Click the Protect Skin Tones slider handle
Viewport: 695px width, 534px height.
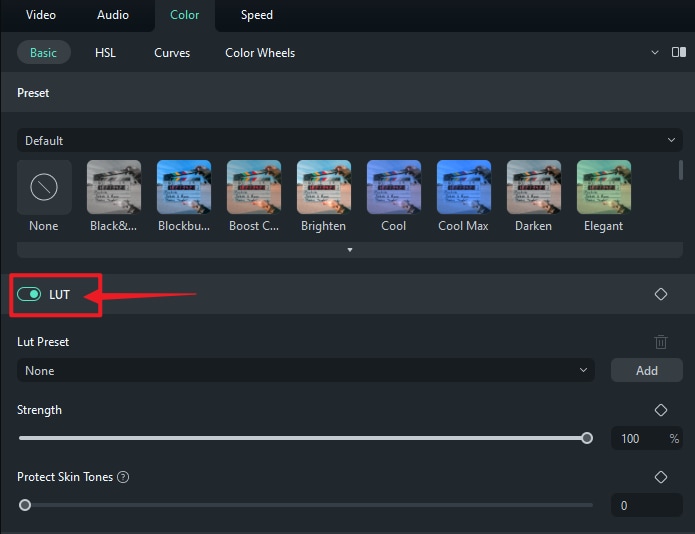tap(25, 505)
